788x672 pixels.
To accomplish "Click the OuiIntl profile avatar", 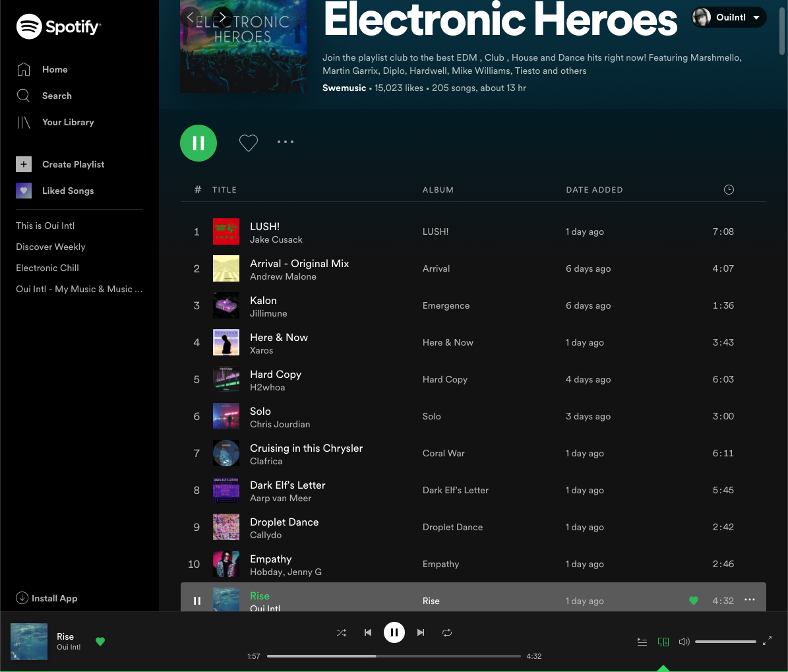I will click(702, 17).
